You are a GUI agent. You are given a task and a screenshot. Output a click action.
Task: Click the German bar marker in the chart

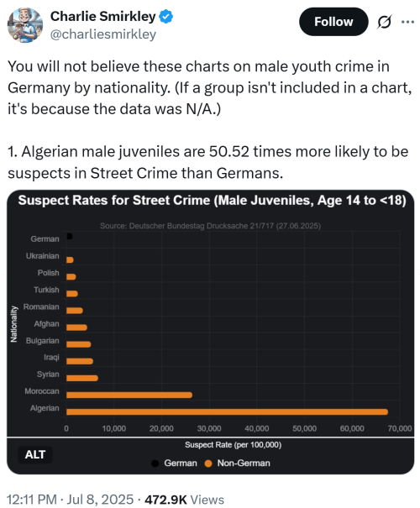tap(70, 237)
